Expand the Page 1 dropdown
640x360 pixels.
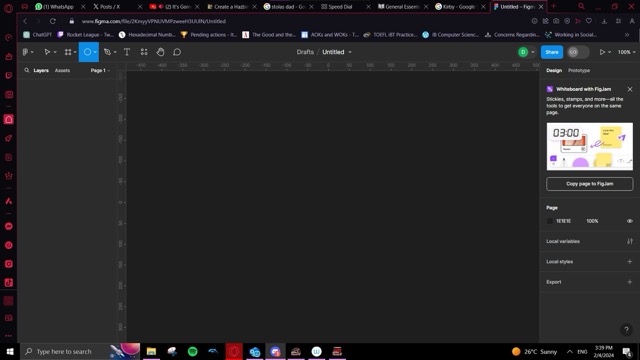[100, 70]
